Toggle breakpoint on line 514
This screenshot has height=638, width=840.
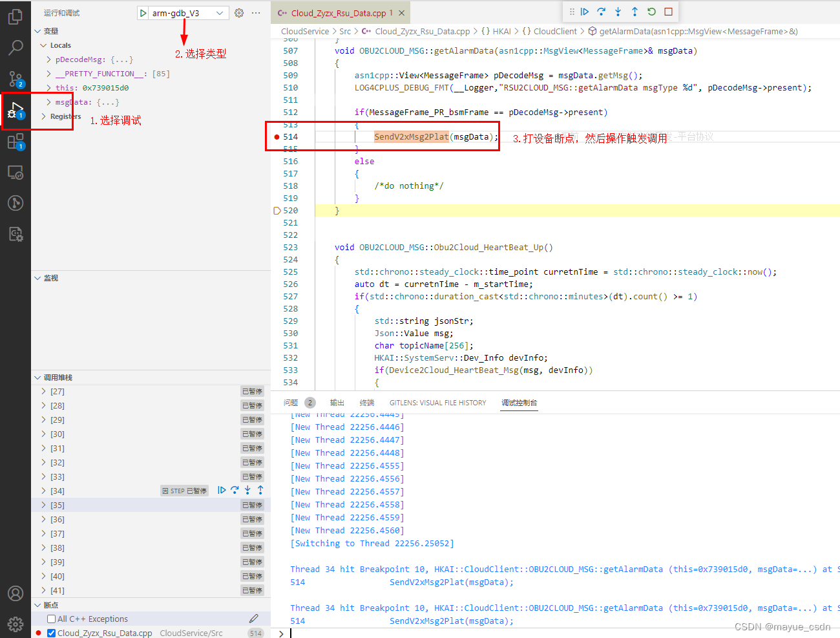(x=277, y=137)
